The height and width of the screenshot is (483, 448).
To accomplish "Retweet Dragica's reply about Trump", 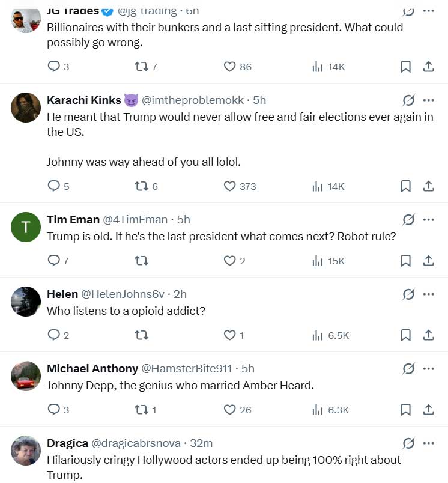I will point(141,482).
